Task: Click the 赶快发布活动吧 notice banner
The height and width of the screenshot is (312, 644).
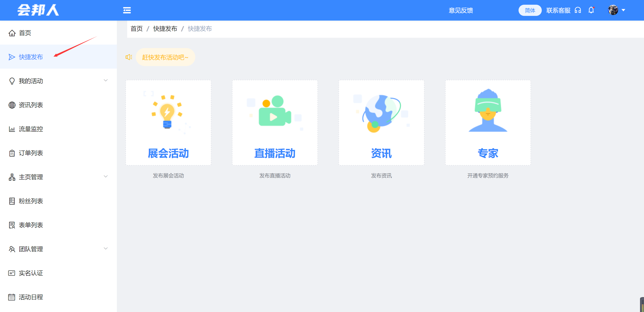Action: pos(165,57)
